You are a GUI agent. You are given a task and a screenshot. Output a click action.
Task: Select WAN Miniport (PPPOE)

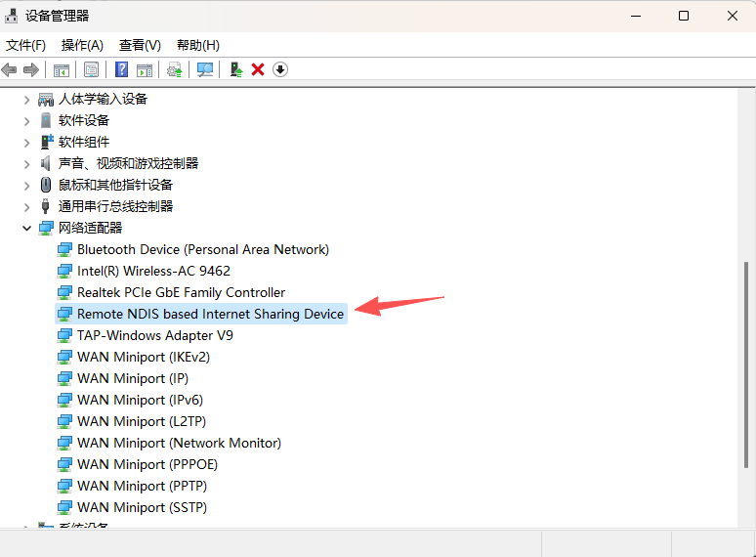pyautogui.click(x=147, y=464)
